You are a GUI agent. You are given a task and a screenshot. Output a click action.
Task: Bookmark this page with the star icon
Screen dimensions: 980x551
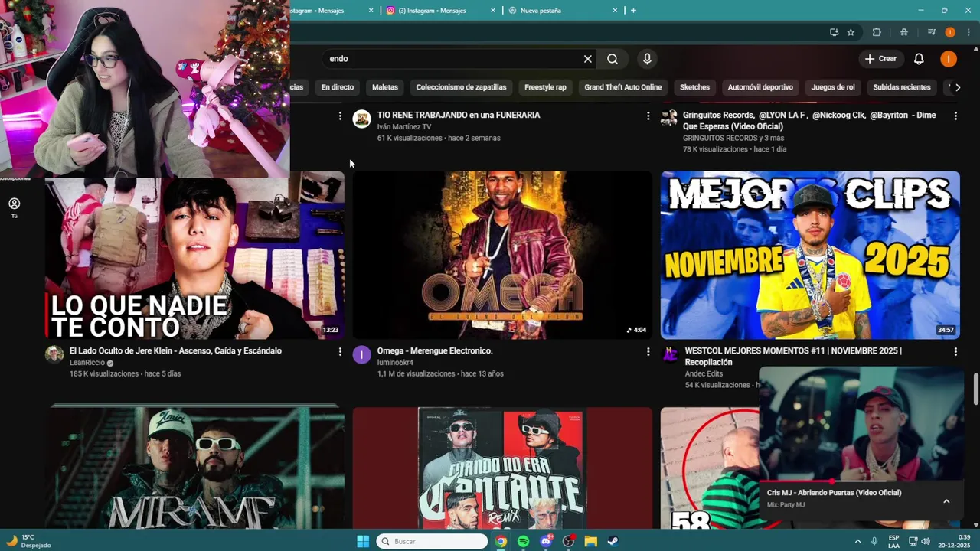851,32
